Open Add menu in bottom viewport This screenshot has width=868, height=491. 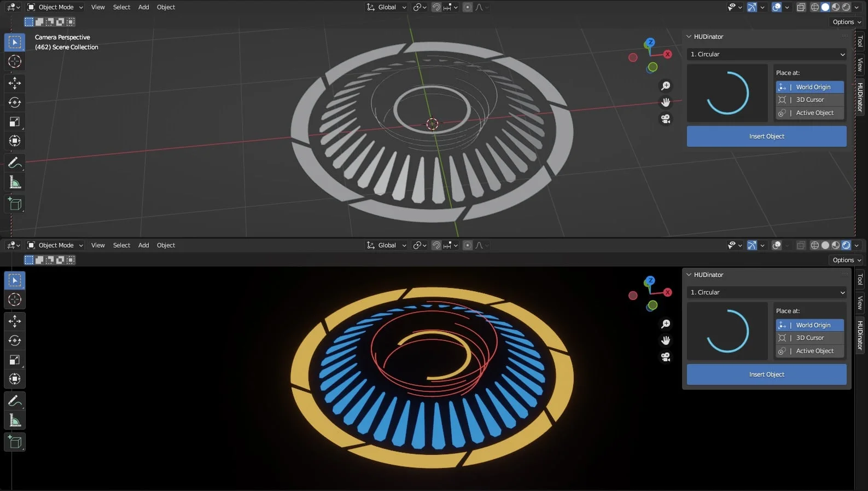click(x=143, y=245)
